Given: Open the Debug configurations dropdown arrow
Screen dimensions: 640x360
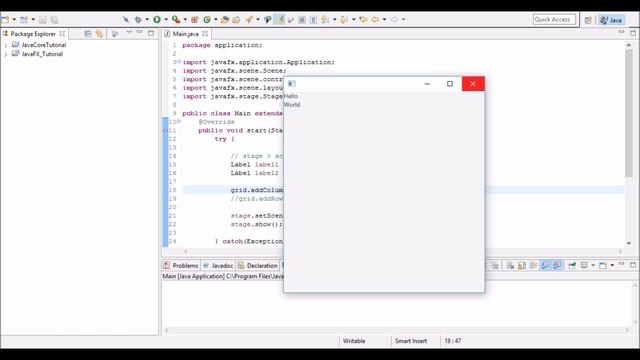Looking at the screenshot, I should pyautogui.click(x=147, y=19).
